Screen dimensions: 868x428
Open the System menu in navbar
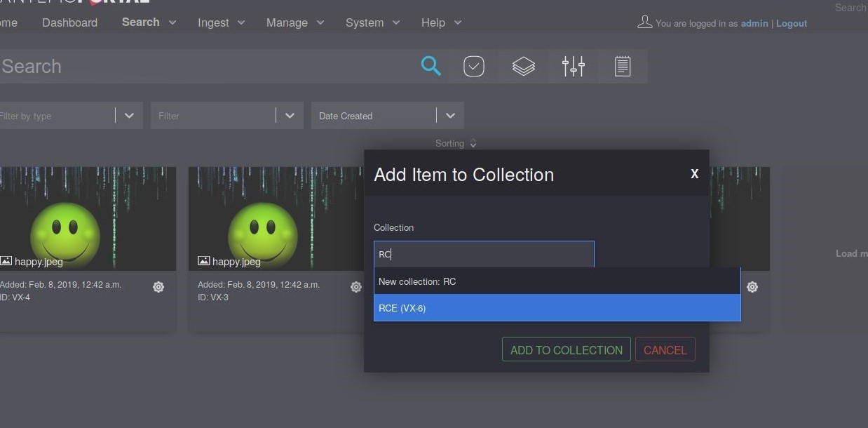[373, 22]
